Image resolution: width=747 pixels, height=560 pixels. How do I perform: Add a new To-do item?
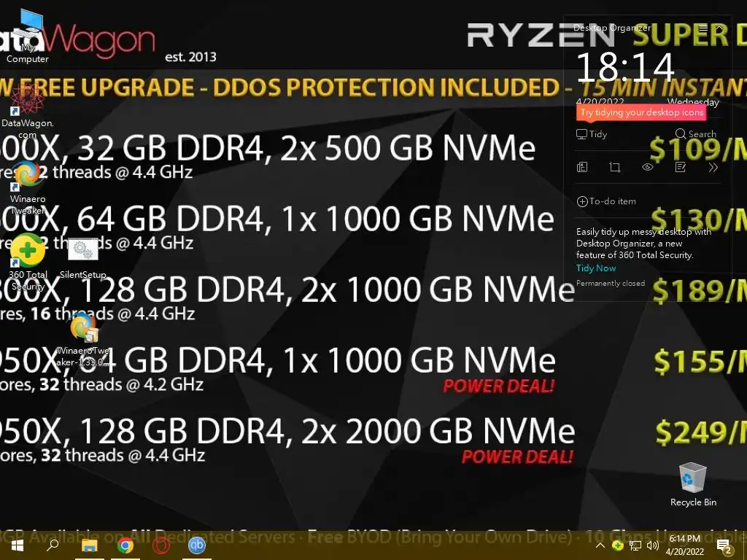point(606,201)
